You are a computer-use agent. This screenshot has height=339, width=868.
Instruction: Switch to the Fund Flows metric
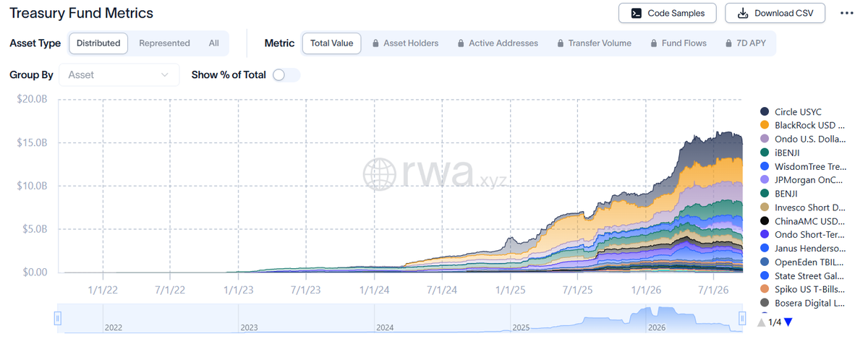click(x=678, y=43)
